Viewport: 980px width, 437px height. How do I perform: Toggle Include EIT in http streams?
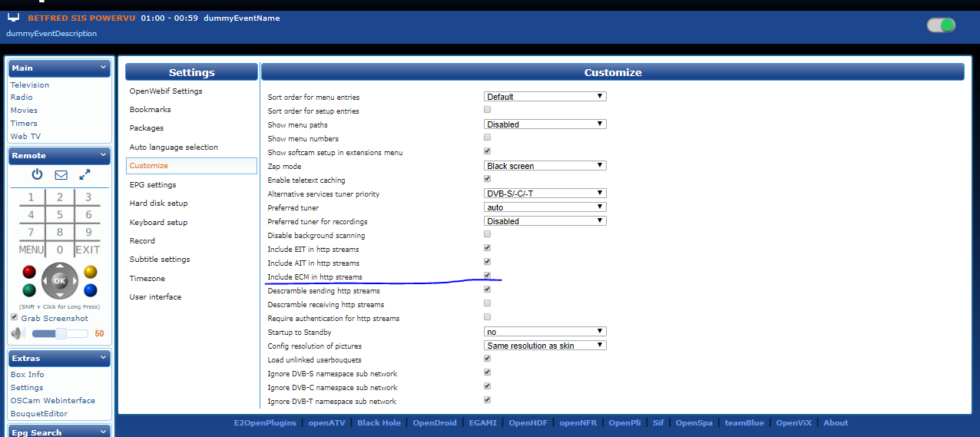pos(487,248)
